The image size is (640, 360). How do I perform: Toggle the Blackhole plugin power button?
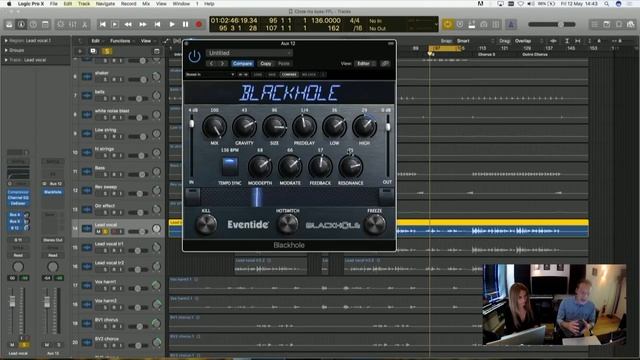pos(194,56)
